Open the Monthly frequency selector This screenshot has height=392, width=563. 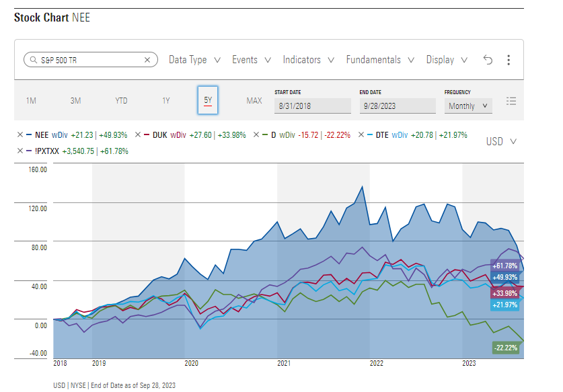(x=468, y=106)
